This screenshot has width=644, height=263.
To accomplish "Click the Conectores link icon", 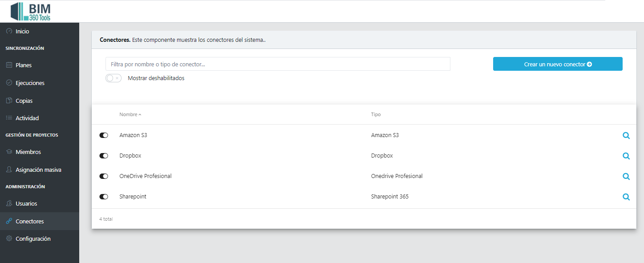I will (x=9, y=221).
